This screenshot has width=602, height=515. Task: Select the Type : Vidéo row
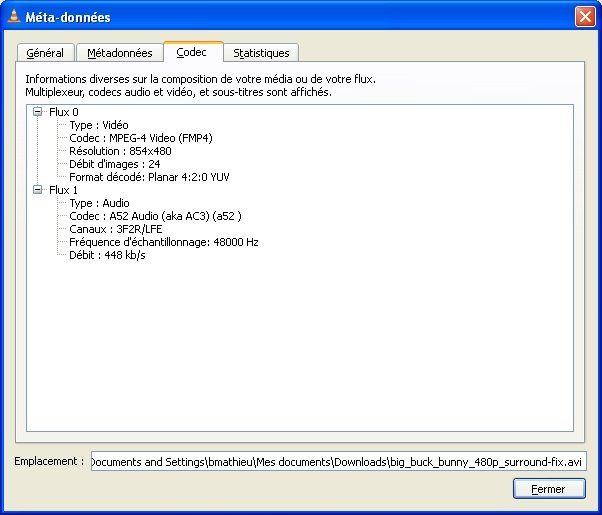pyautogui.click(x=99, y=125)
